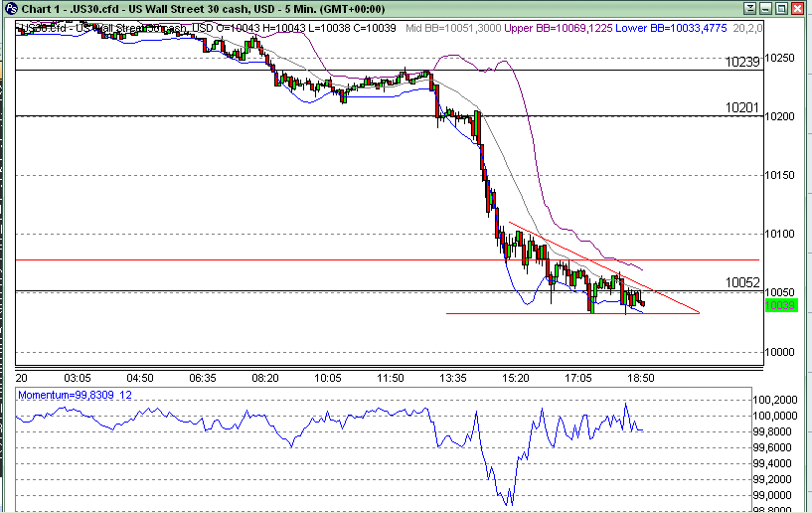Click the "Momentum=99,8309 12" indicator label
This screenshot has height=513, width=812.
76,395
